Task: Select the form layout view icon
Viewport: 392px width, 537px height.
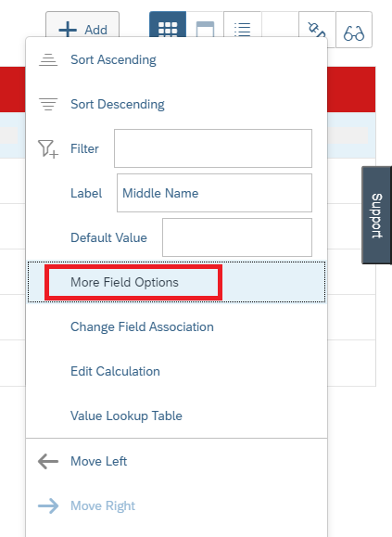Action: coord(205,25)
